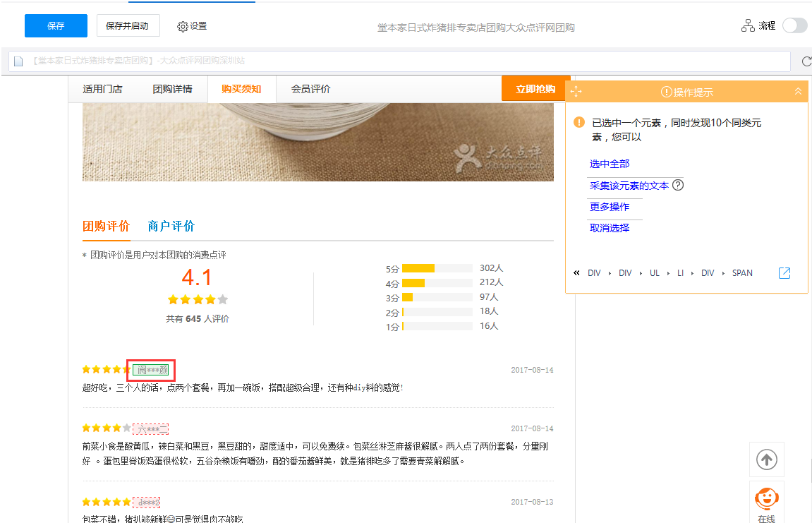Click the page refresh icon beside address bar
Screen dimensions: 812x523
(x=806, y=61)
